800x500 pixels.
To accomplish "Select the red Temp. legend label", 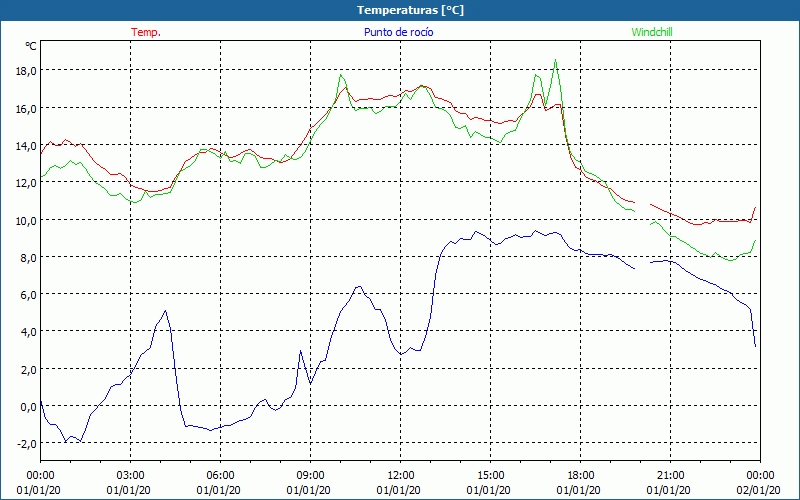I will coord(146,32).
